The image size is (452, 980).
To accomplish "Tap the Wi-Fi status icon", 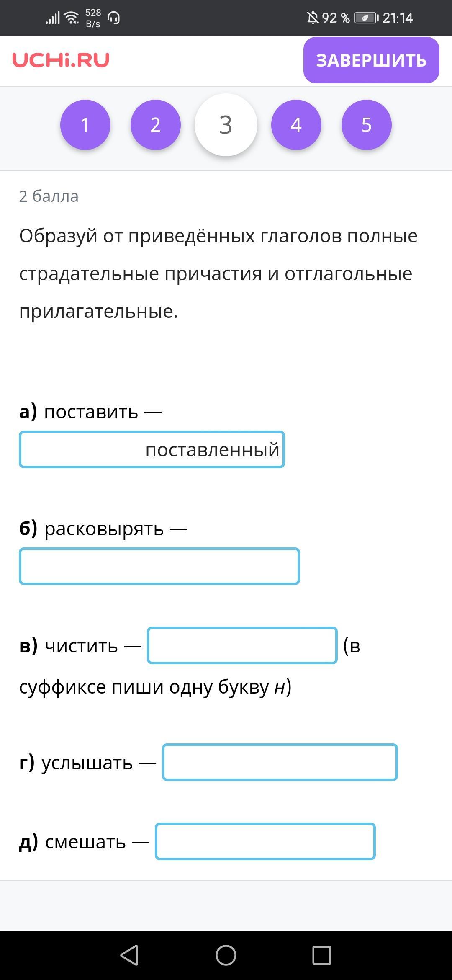I will pyautogui.click(x=72, y=18).
